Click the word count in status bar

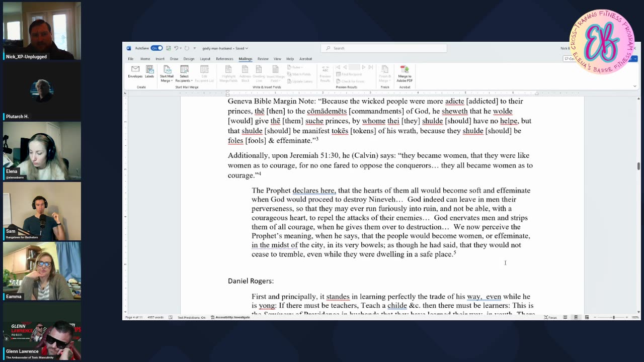156,317
